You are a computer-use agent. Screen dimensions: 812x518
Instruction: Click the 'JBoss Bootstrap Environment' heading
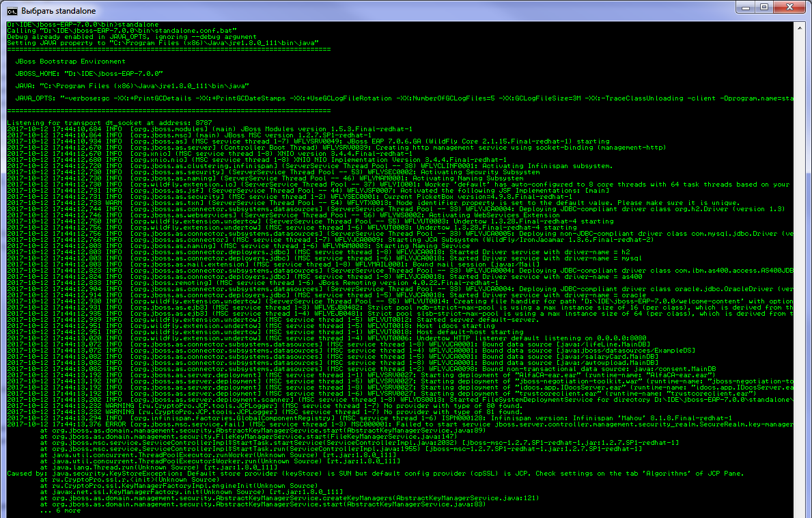coord(70,61)
